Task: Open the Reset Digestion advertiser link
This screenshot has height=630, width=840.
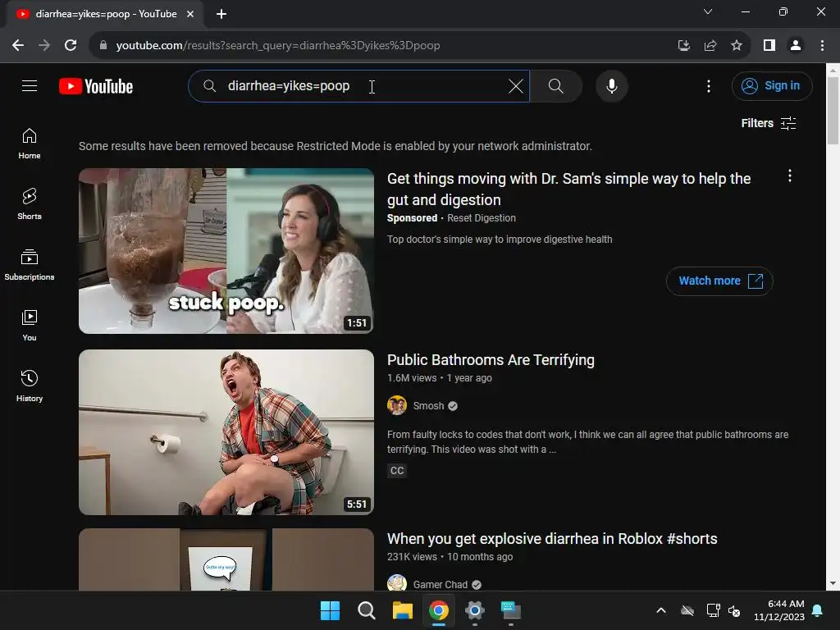Action: [x=481, y=218]
